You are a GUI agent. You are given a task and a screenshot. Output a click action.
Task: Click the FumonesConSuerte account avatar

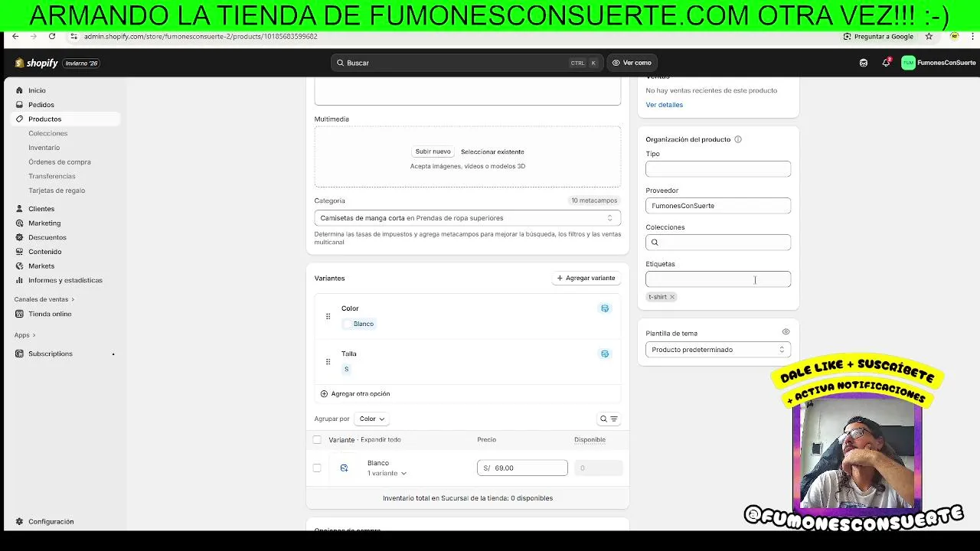[x=908, y=63]
